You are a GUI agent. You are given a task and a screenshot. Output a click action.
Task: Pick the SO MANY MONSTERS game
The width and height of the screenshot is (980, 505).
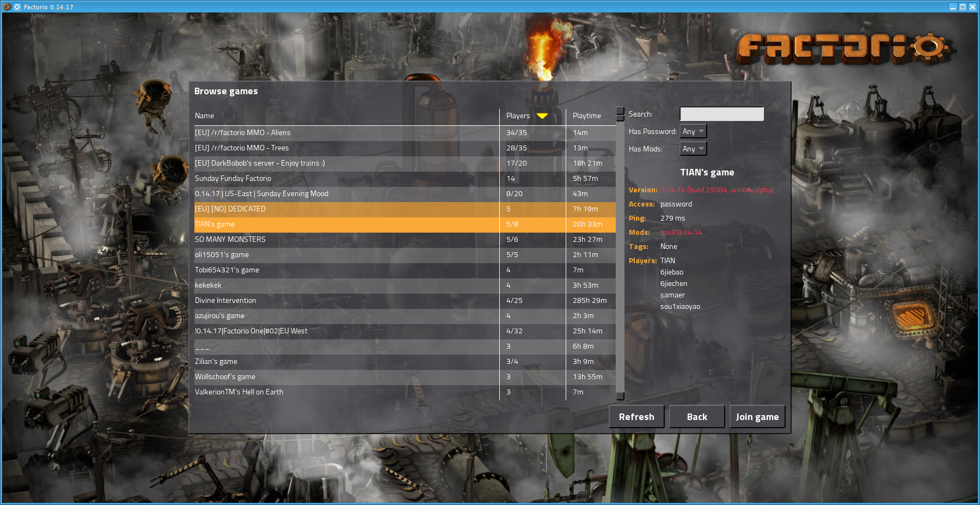pos(230,239)
